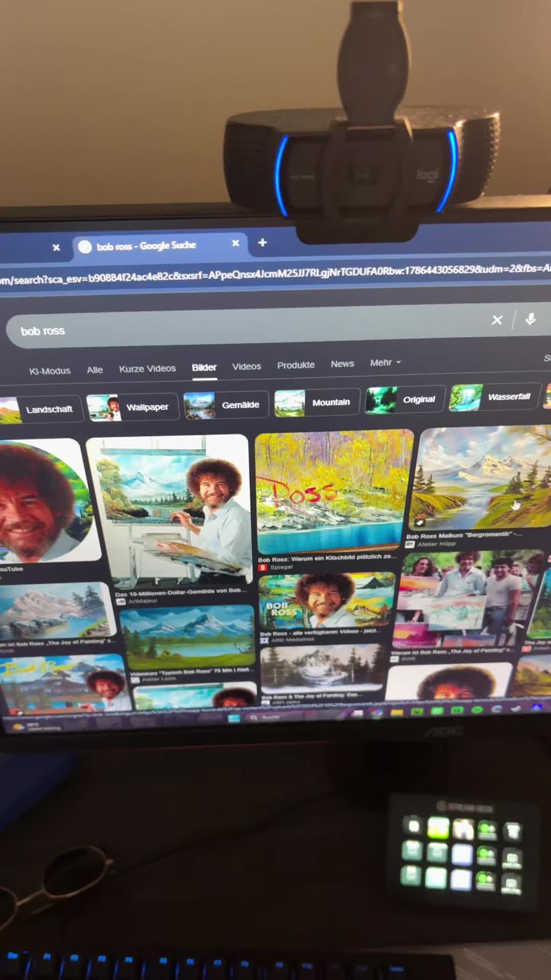Apply the Wallpaper filter chip

tap(133, 407)
